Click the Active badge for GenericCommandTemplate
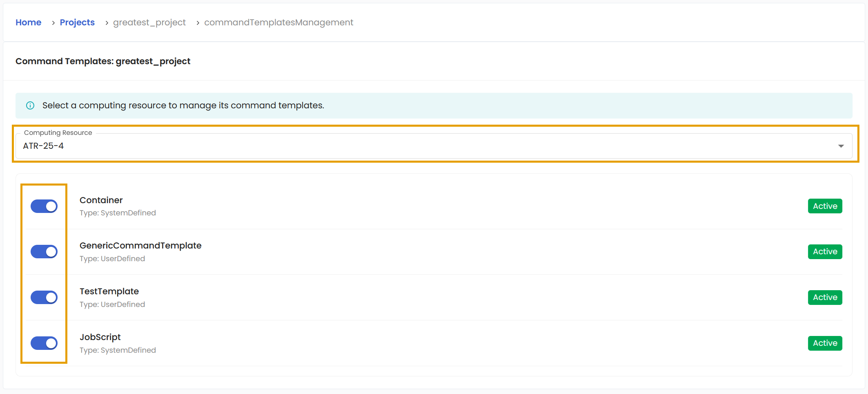The image size is (868, 394). [825, 252]
